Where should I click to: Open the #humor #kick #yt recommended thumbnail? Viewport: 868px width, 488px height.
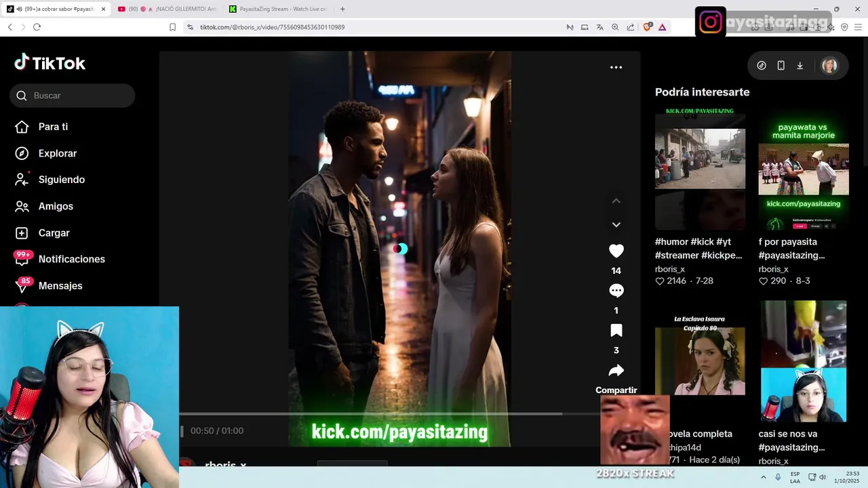tap(700, 168)
